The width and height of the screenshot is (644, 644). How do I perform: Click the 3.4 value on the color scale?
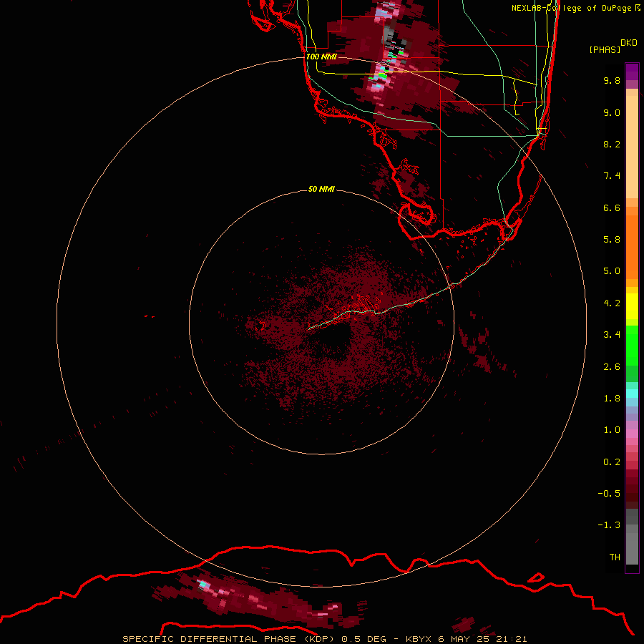(x=612, y=335)
